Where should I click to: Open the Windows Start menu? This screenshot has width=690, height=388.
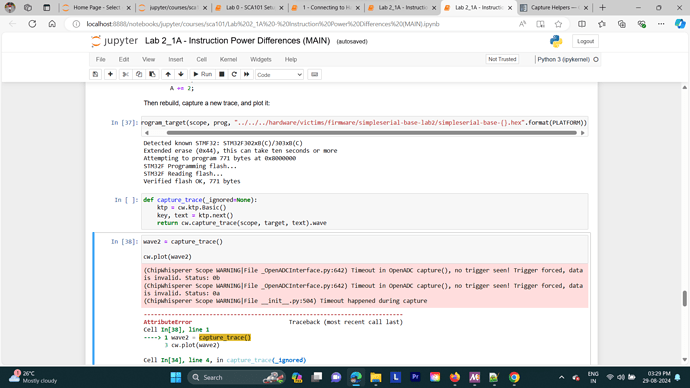coord(176,377)
